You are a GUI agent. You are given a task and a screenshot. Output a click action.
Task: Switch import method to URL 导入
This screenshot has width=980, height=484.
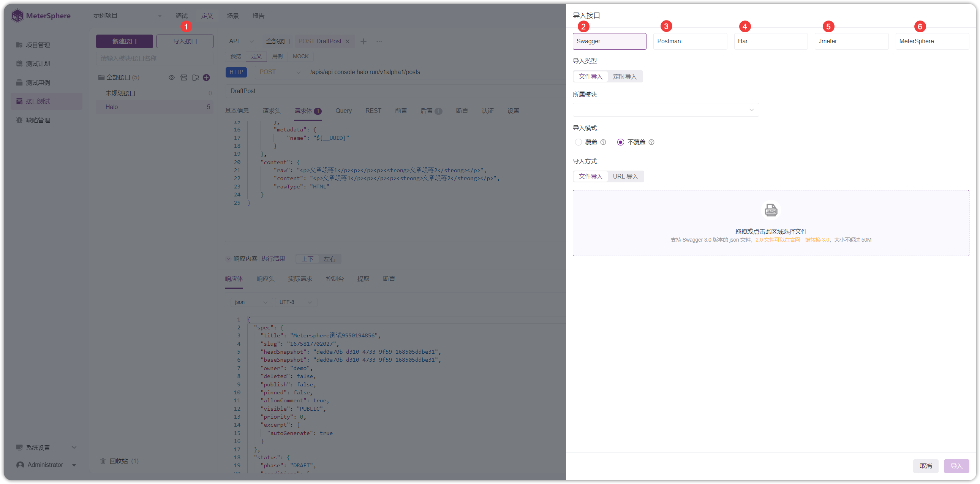point(625,177)
